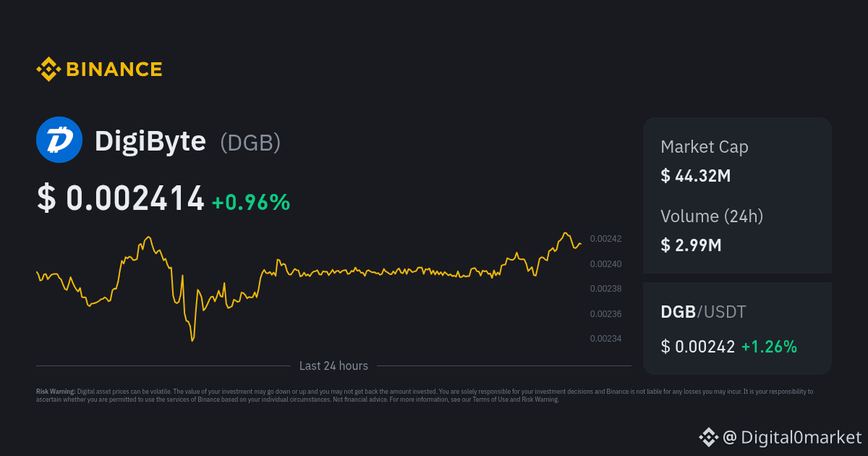Click the 0.00242 chart axis label
868x456 pixels.
click(x=606, y=239)
